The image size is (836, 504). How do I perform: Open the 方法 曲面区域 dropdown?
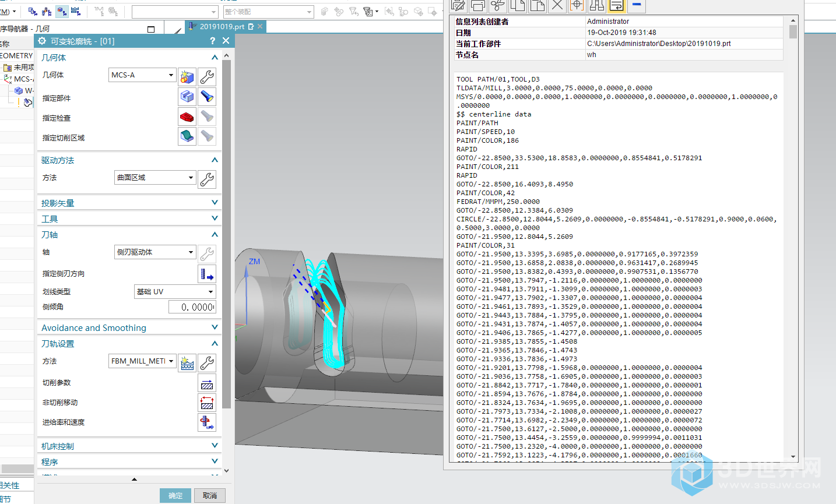(x=155, y=178)
